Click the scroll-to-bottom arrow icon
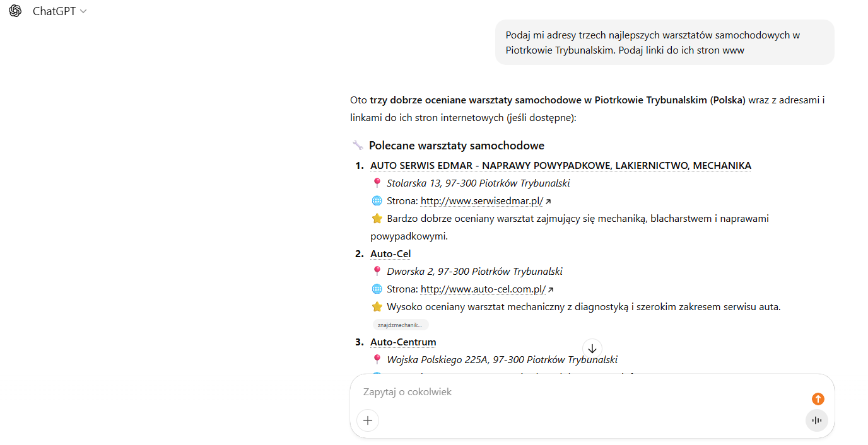Screen dimensions: 868x445 [592, 348]
